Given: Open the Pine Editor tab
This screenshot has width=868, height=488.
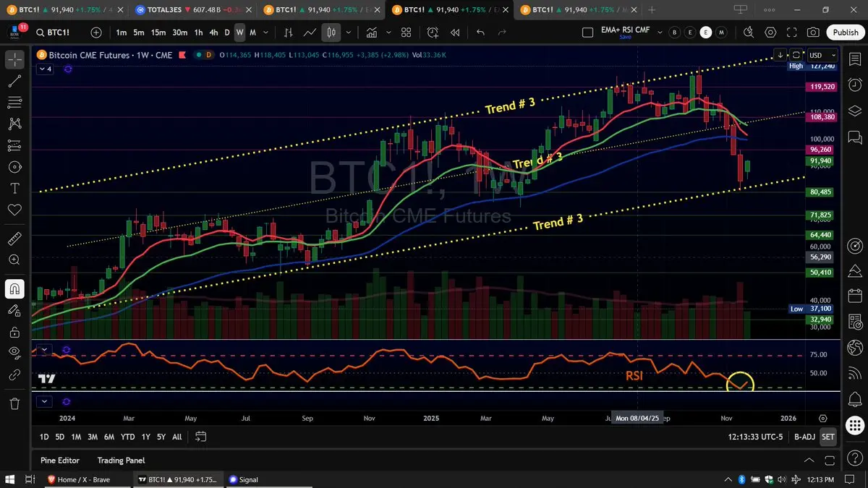Looking at the screenshot, I should click(60, 460).
